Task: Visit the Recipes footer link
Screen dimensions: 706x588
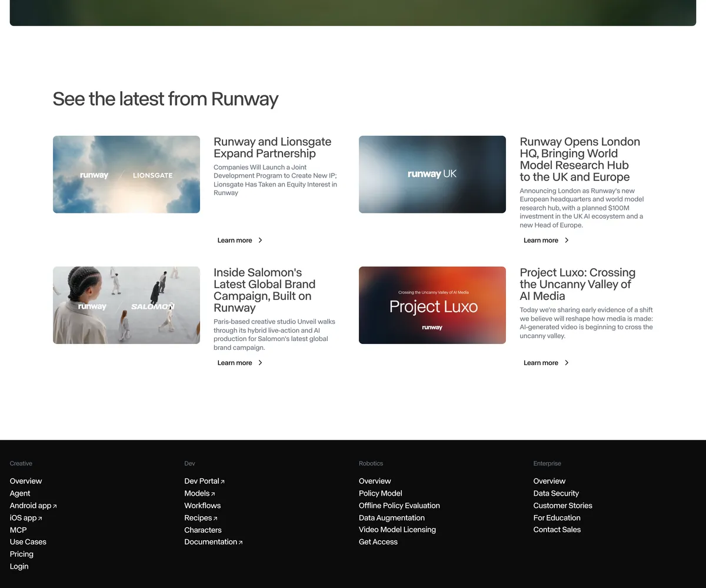Action: pos(201,518)
